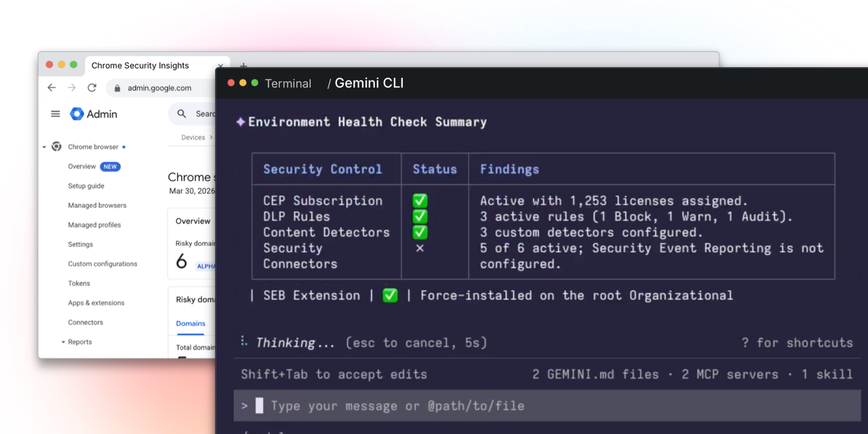
Task: Click the sparkle icon before Health Check Summary
Action: (x=240, y=122)
